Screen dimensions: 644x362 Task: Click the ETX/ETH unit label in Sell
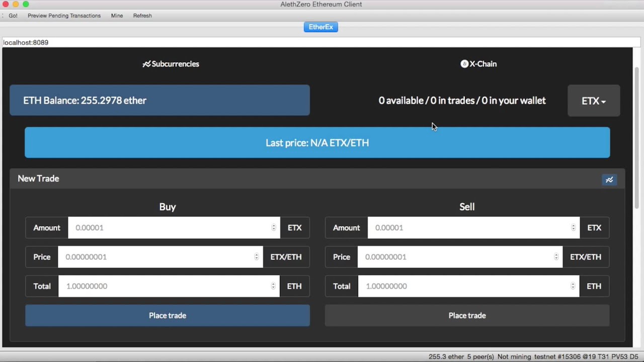(586, 257)
